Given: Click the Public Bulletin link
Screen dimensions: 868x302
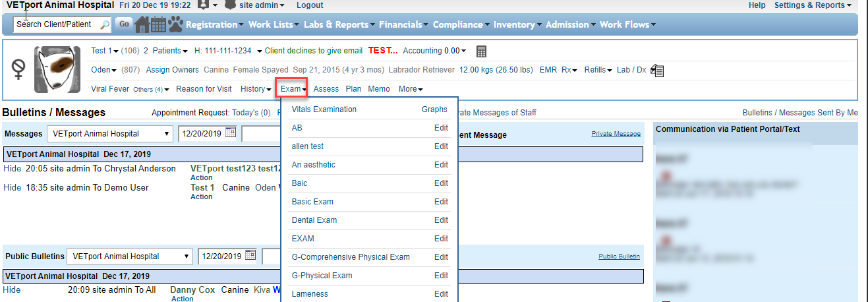Looking at the screenshot, I should coord(619,256).
